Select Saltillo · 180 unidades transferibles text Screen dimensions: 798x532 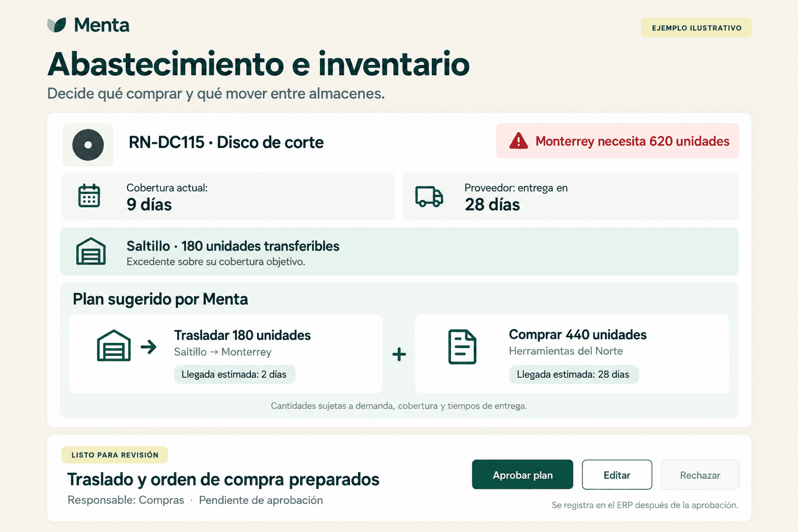pos(233,246)
